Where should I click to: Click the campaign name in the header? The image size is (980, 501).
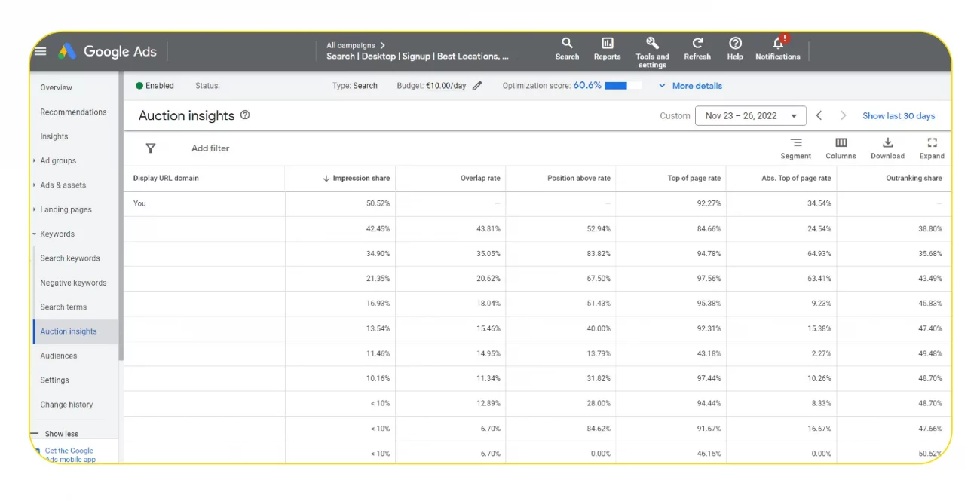(x=418, y=57)
